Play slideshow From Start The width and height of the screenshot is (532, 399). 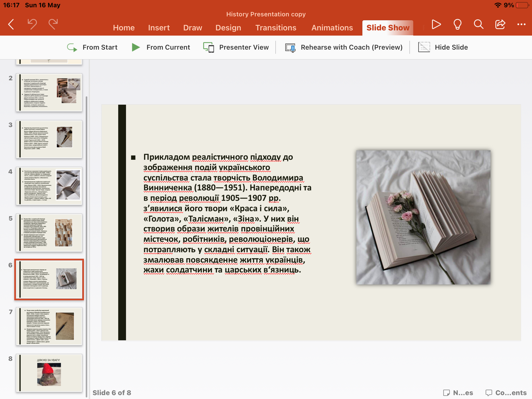92,47
